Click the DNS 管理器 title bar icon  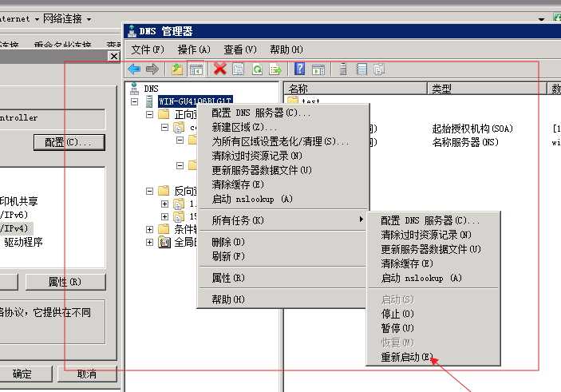click(132, 31)
